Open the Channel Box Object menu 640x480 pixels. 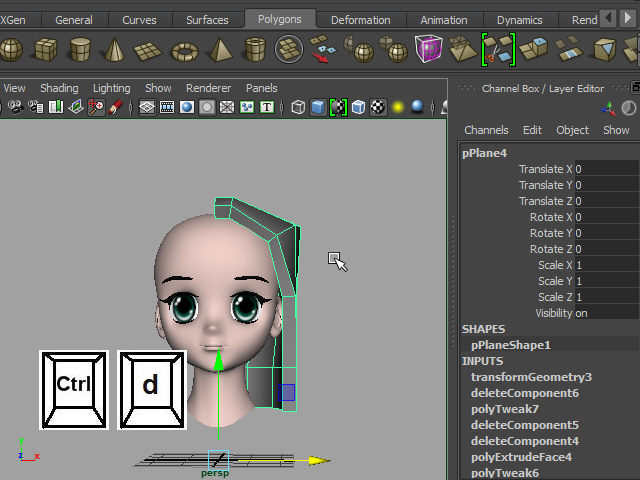point(572,130)
